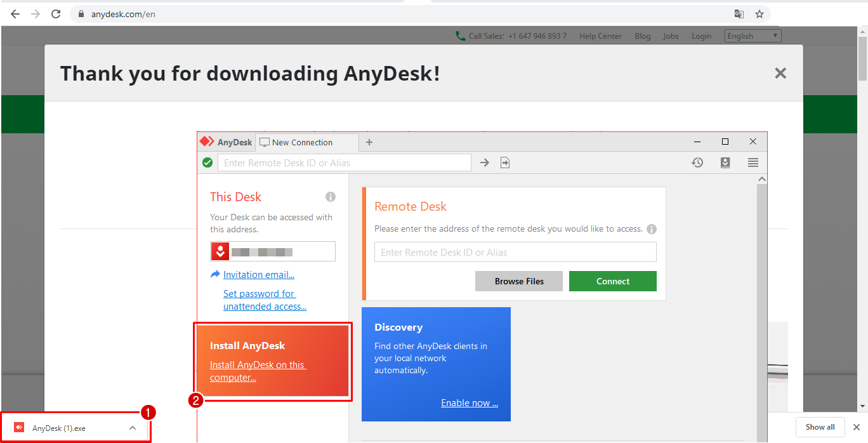Expand the English language dropdown
The width and height of the screenshot is (868, 443).
(x=753, y=36)
